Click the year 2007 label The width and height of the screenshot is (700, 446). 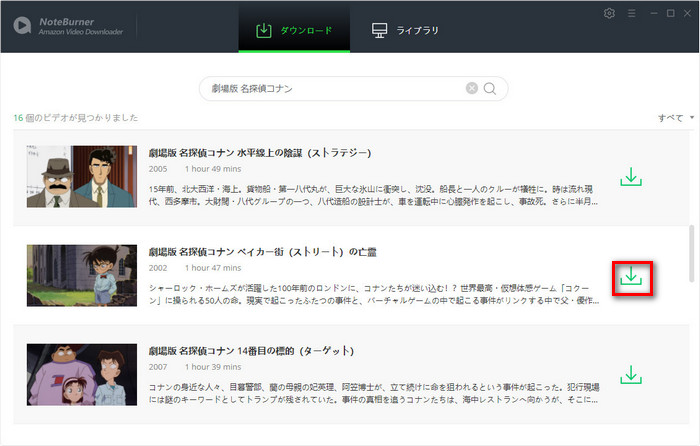(x=158, y=367)
